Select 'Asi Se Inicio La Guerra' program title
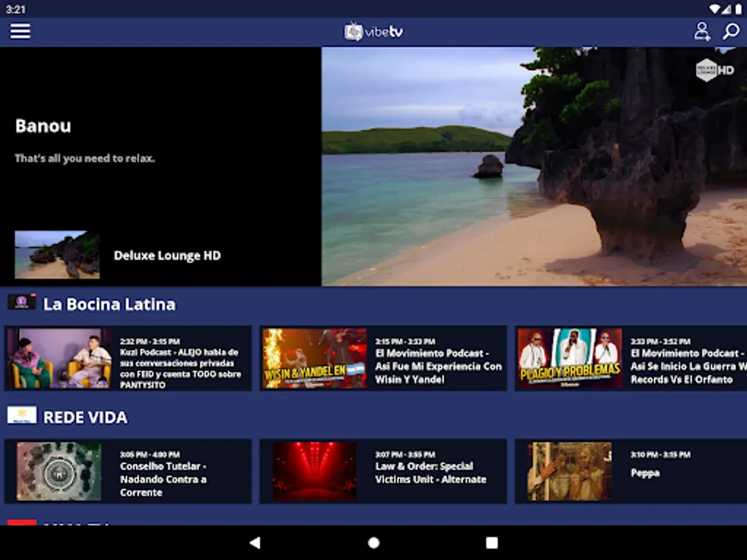This screenshot has height=560, width=747. pos(688,366)
